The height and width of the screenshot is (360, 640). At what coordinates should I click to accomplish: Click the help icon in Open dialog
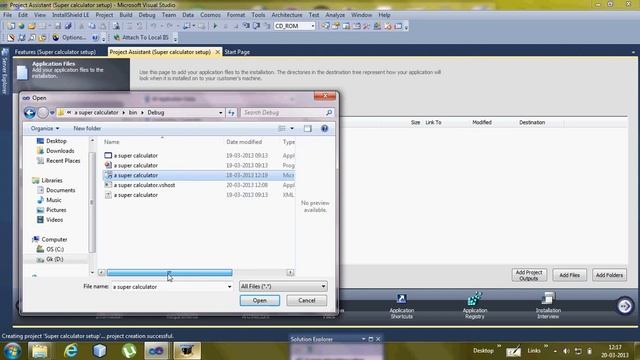click(324, 129)
